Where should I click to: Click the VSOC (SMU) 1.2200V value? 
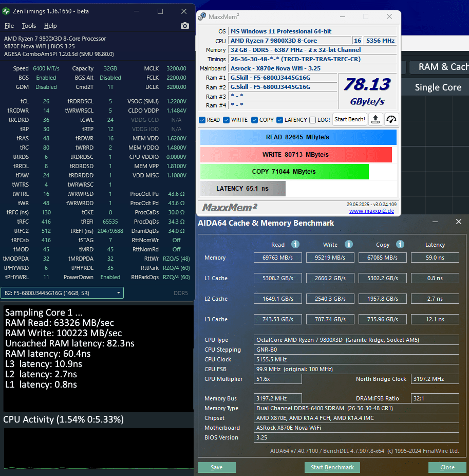[x=176, y=101]
